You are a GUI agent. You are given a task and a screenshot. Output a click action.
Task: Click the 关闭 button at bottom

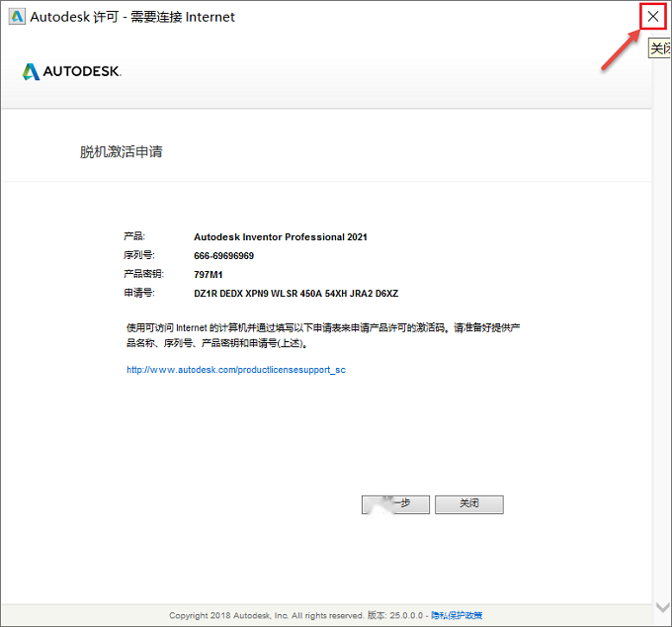coord(469,504)
